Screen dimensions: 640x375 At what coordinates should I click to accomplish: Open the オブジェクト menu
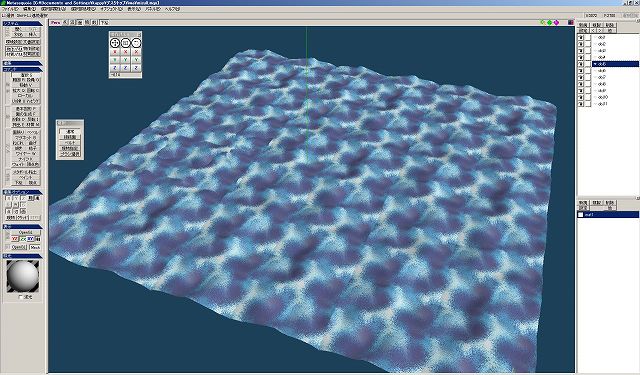coord(111,9)
